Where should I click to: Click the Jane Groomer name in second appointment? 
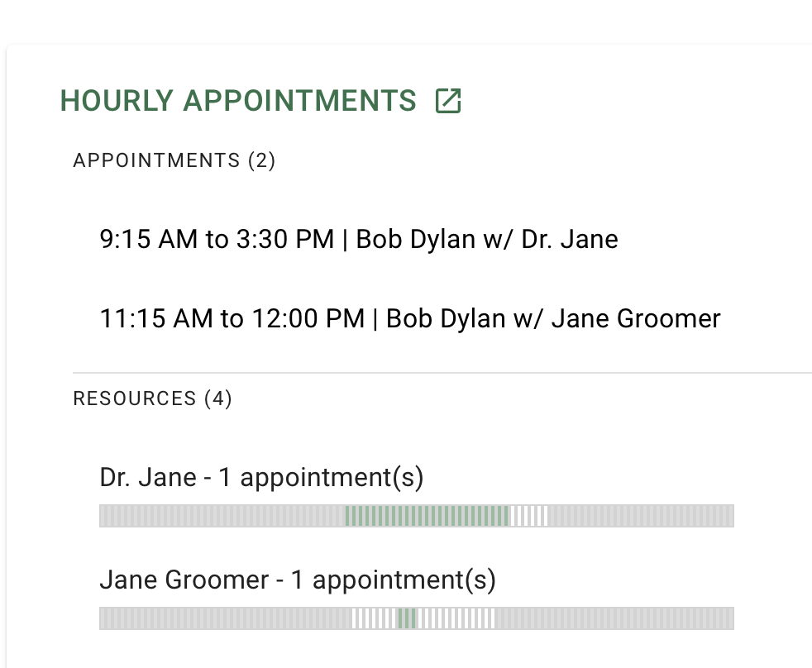click(636, 318)
